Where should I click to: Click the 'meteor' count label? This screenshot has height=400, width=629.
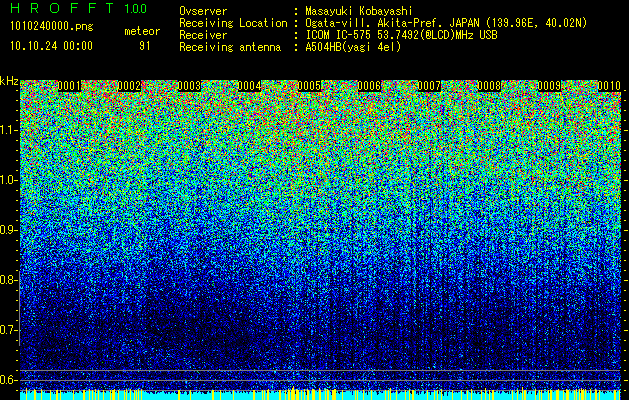click(142, 31)
